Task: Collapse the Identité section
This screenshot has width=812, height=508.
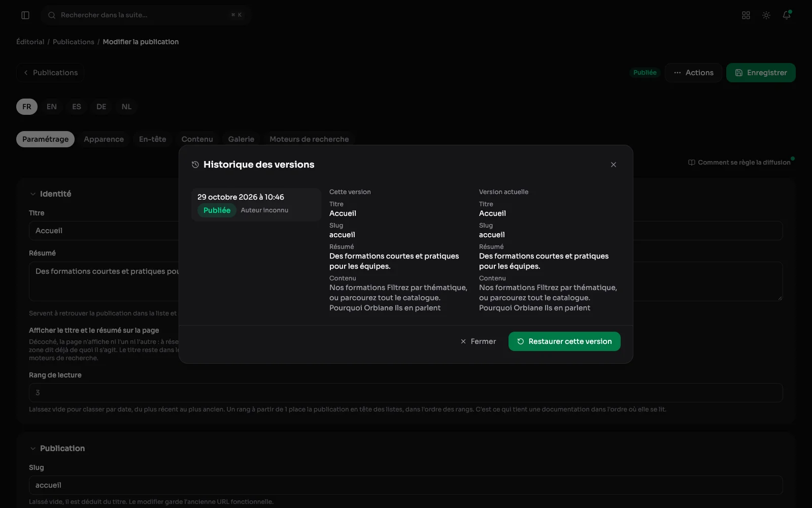Action: click(x=50, y=194)
